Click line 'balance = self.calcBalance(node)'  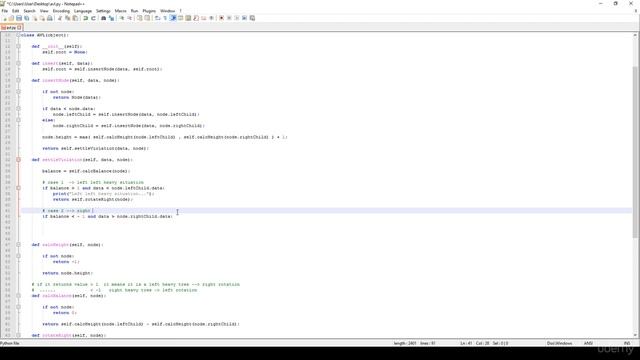(86, 171)
